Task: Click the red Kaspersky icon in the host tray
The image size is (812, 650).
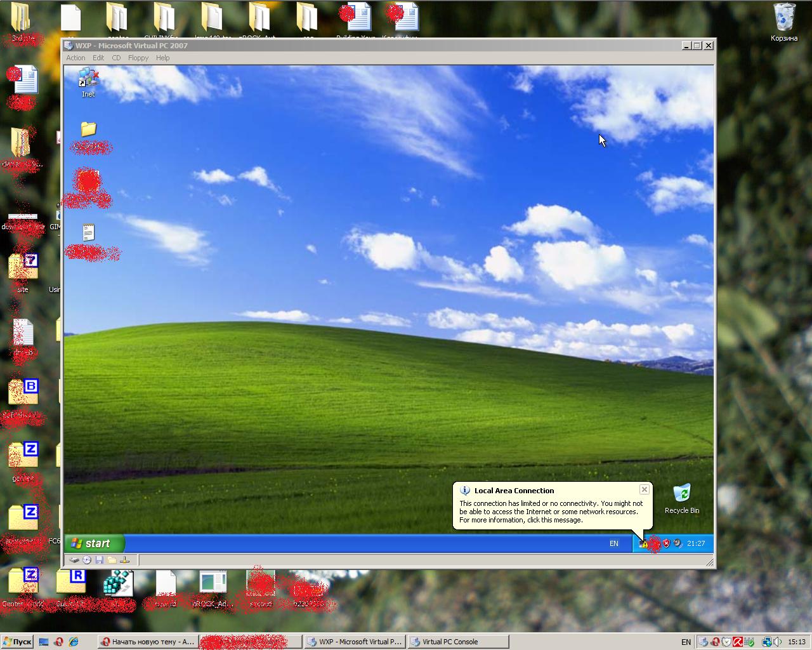Action: click(x=738, y=642)
